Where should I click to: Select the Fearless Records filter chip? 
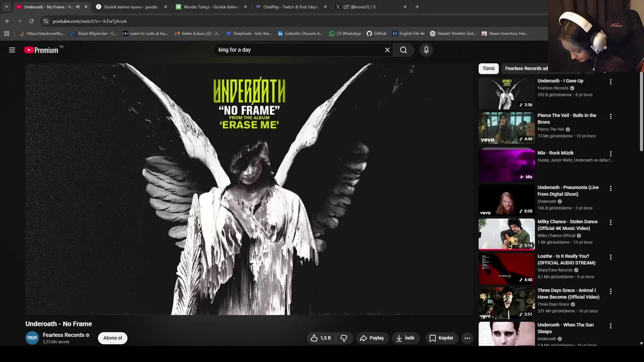525,68
